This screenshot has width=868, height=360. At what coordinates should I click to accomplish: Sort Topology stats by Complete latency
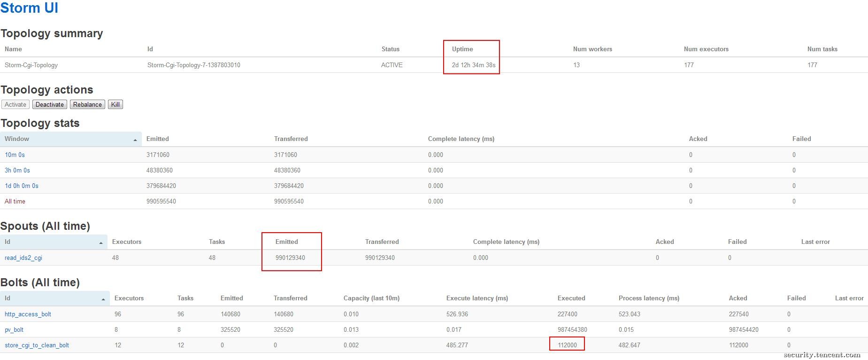click(461, 139)
